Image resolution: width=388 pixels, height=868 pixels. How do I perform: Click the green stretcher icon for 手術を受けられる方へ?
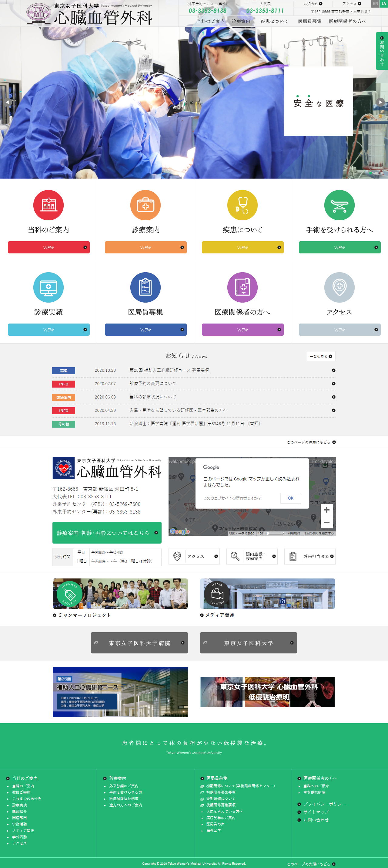coord(339,205)
